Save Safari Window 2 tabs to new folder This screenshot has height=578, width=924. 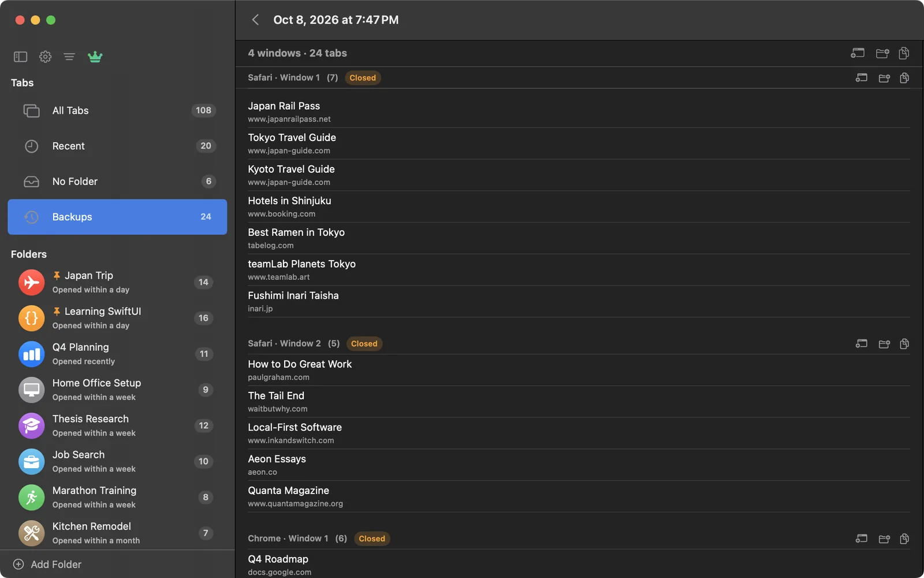[884, 344]
